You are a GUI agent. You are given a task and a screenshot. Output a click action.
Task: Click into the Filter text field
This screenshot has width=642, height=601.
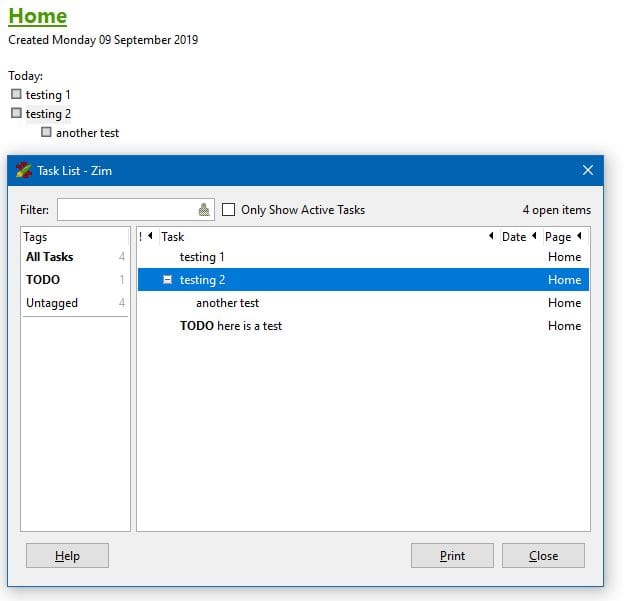[x=127, y=210]
